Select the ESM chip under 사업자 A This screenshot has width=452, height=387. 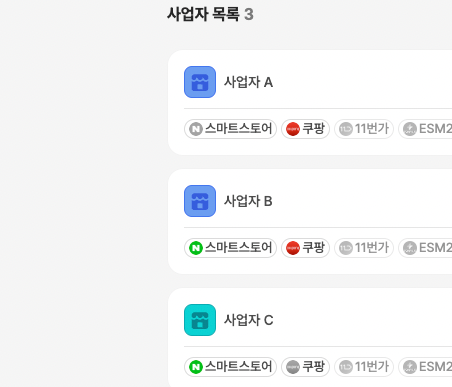(x=425, y=129)
